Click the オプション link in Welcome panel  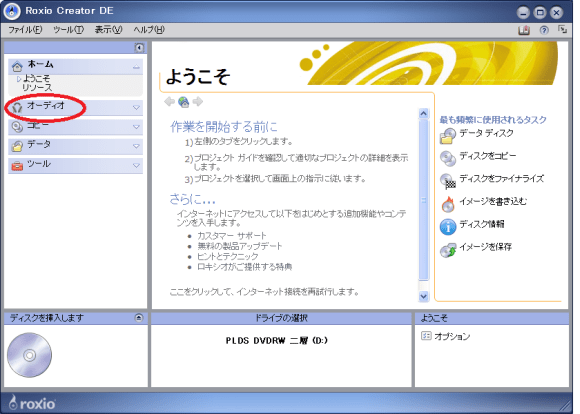pyautogui.click(x=452, y=336)
